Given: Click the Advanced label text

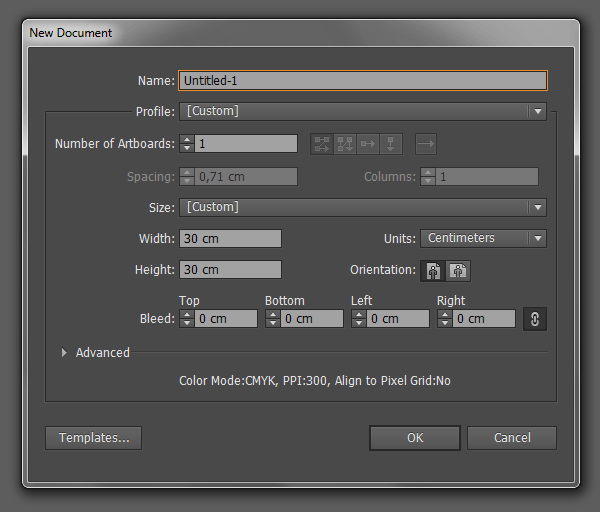Looking at the screenshot, I should tap(103, 352).
